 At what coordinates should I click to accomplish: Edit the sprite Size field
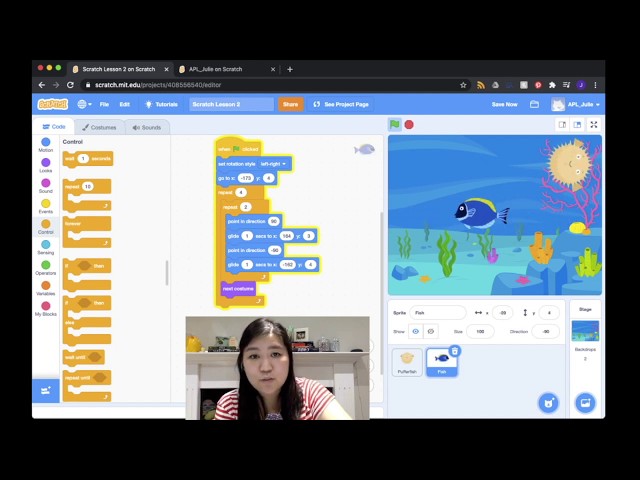coord(480,331)
